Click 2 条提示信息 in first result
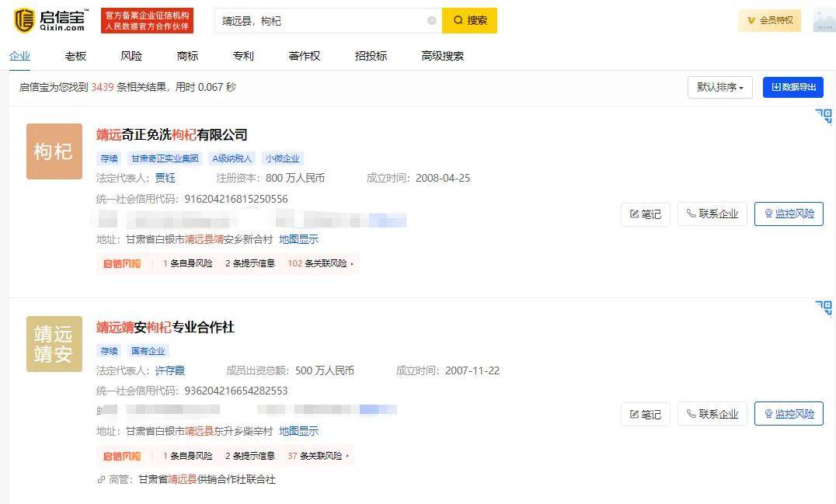The width and height of the screenshot is (836, 504). point(250,263)
